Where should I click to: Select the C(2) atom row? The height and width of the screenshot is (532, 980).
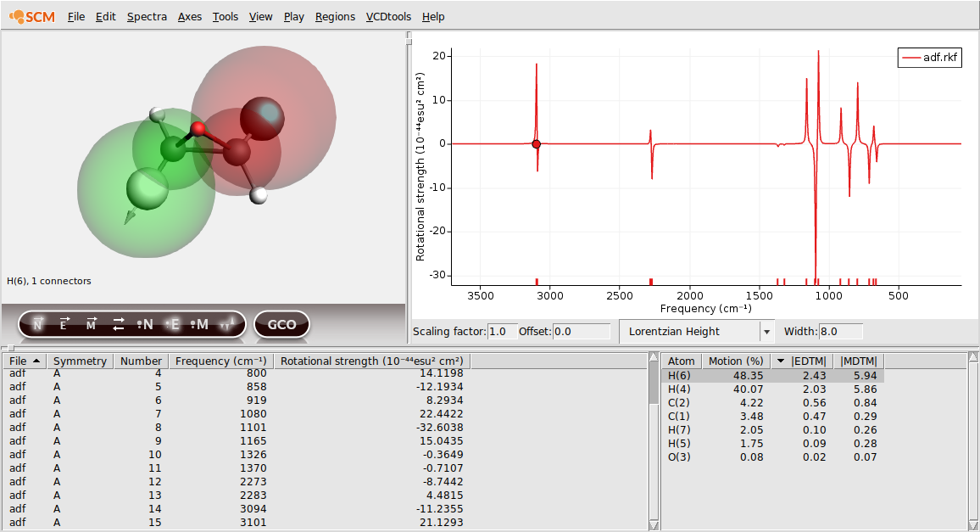point(772,403)
